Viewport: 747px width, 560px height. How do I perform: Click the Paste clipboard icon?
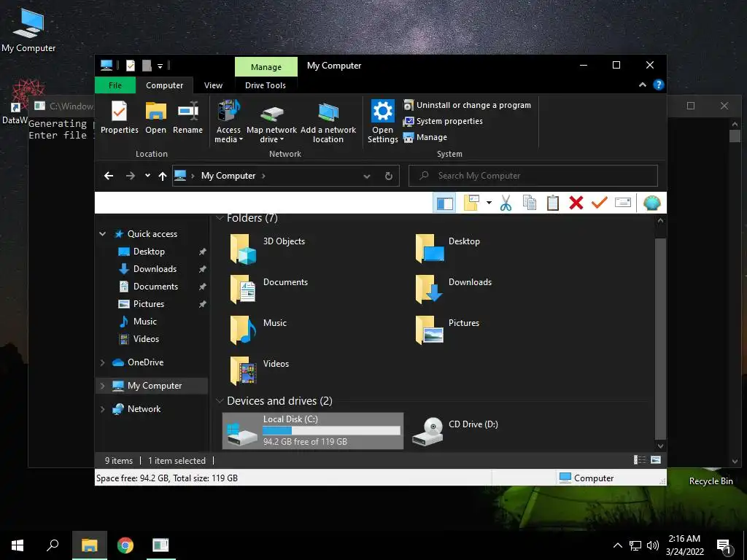point(553,203)
